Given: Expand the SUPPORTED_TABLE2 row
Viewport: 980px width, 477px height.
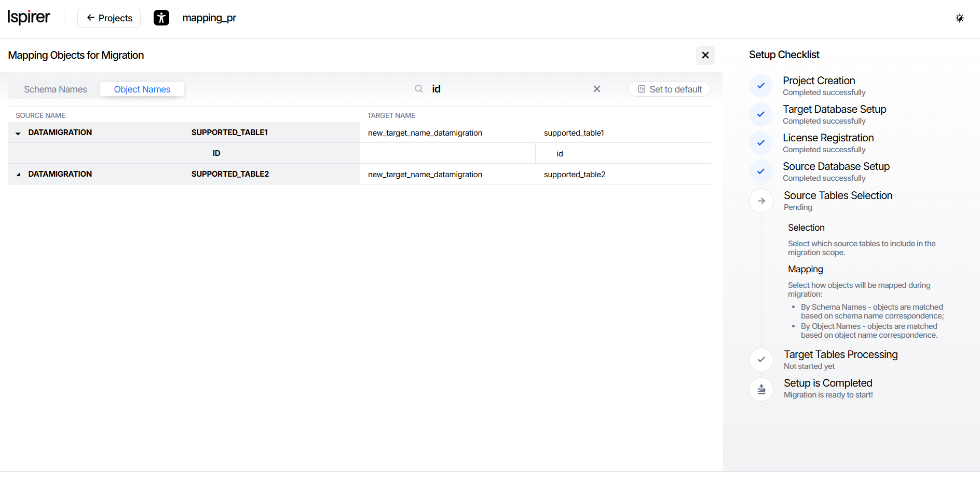Looking at the screenshot, I should (x=18, y=175).
